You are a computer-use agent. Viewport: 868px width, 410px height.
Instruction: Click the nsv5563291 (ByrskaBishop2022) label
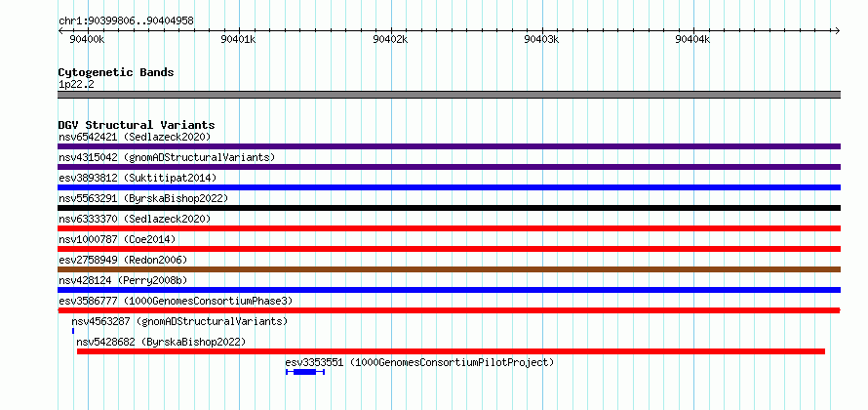tap(142, 198)
